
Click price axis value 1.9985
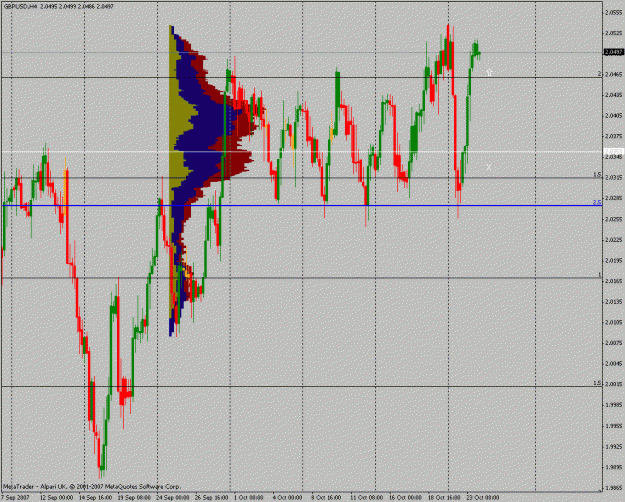tap(614, 405)
